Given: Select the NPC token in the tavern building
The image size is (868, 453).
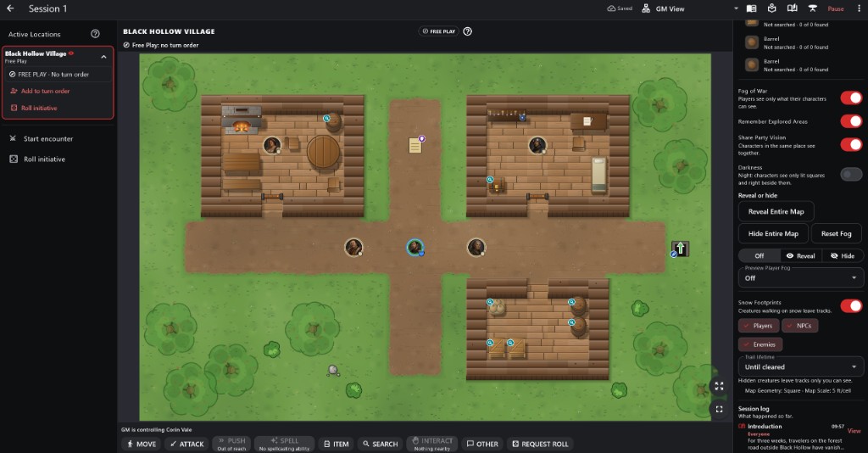Looking at the screenshot, I should (x=272, y=145).
